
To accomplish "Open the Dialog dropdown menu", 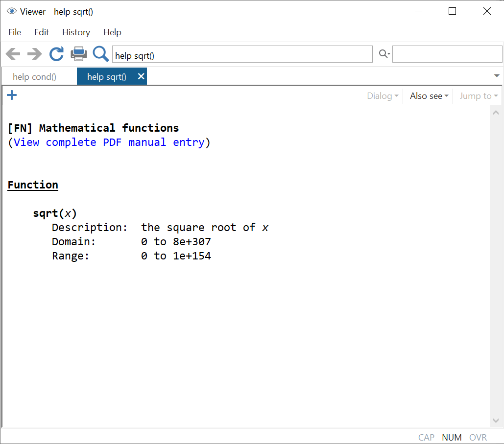I will click(x=383, y=96).
